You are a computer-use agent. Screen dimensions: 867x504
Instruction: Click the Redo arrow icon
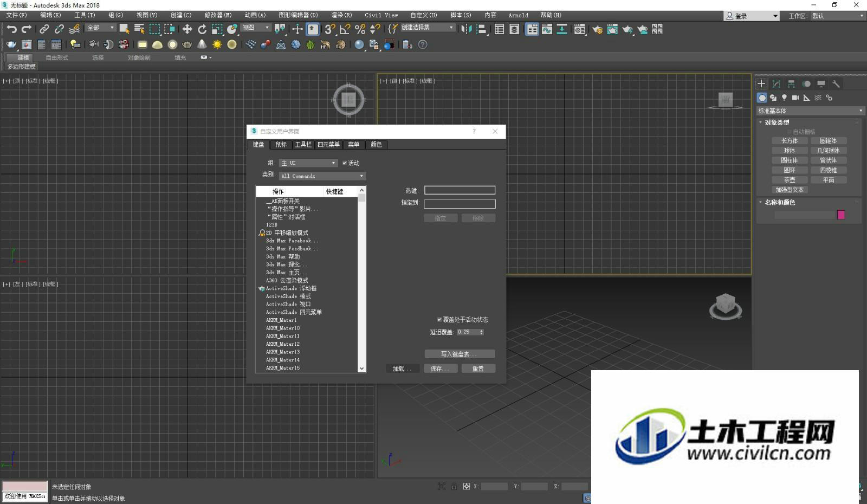[x=27, y=29]
